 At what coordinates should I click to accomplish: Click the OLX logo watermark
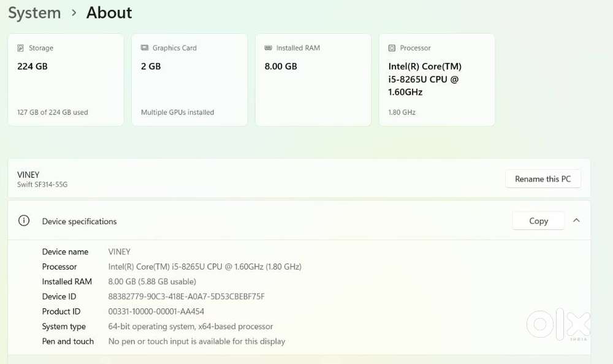(558, 323)
